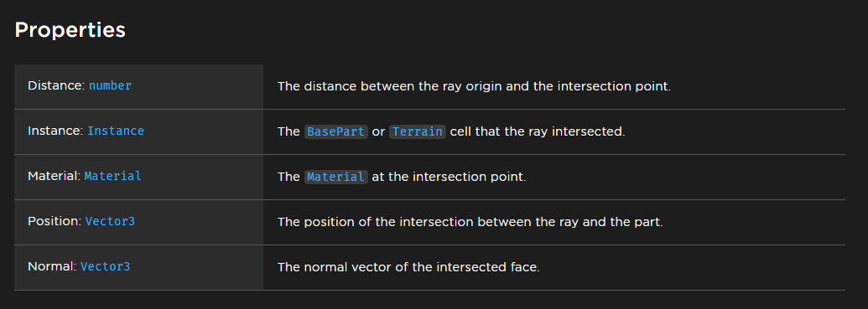This screenshot has height=309, width=868.
Task: Select the Distance property label
Action: click(x=56, y=86)
